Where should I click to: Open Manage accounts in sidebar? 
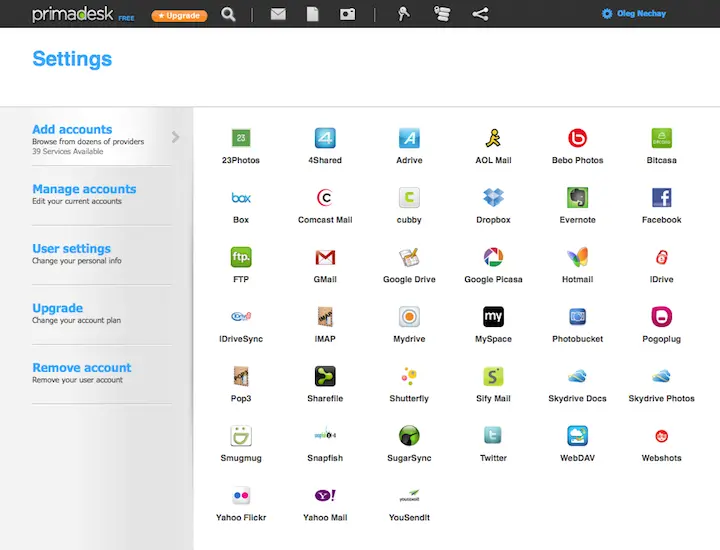click(x=84, y=189)
